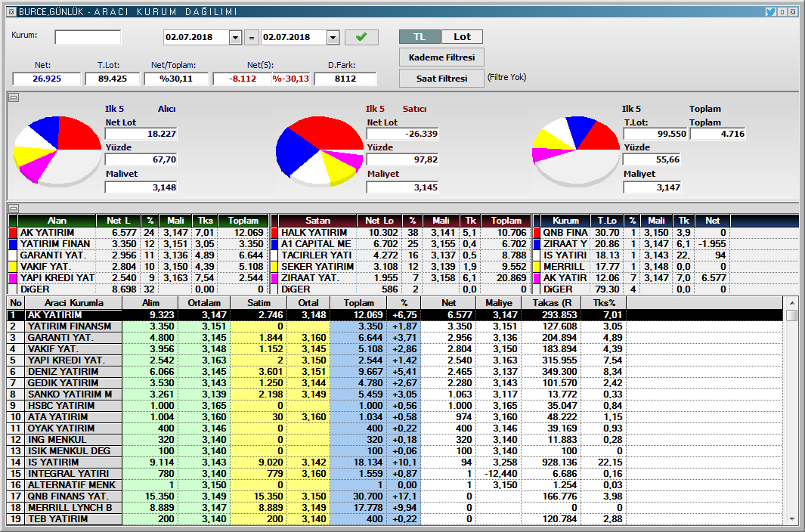Collapse the top-5 tables panel
The image size is (805, 532).
click(14, 208)
